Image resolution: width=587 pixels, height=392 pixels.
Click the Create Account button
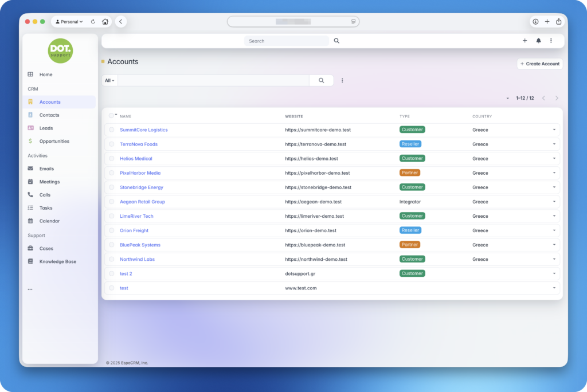coord(540,64)
